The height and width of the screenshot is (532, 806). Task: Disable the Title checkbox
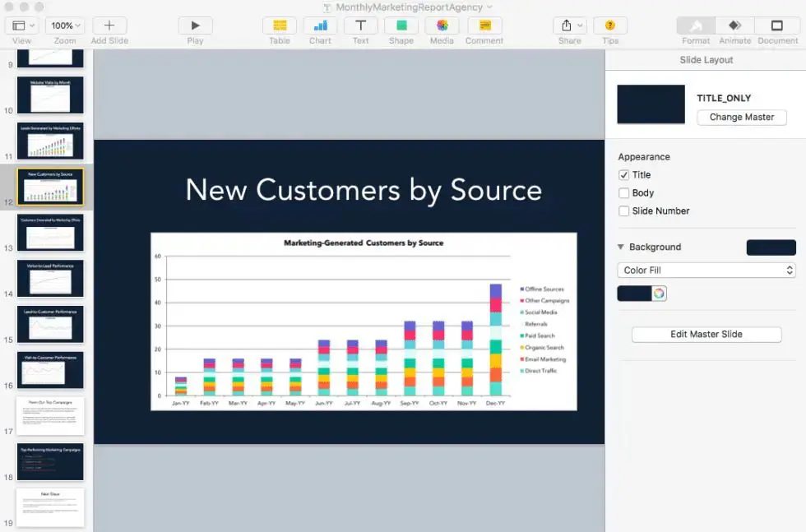coord(624,175)
